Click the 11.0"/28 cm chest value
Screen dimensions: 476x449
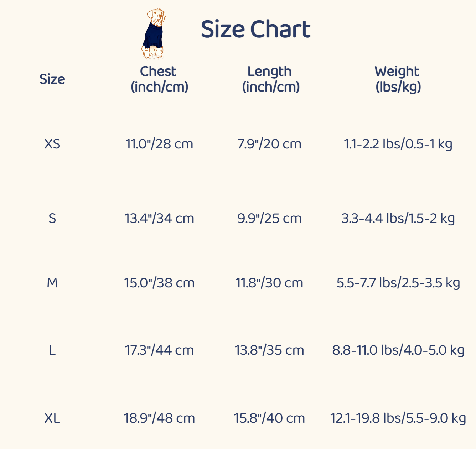(x=159, y=144)
